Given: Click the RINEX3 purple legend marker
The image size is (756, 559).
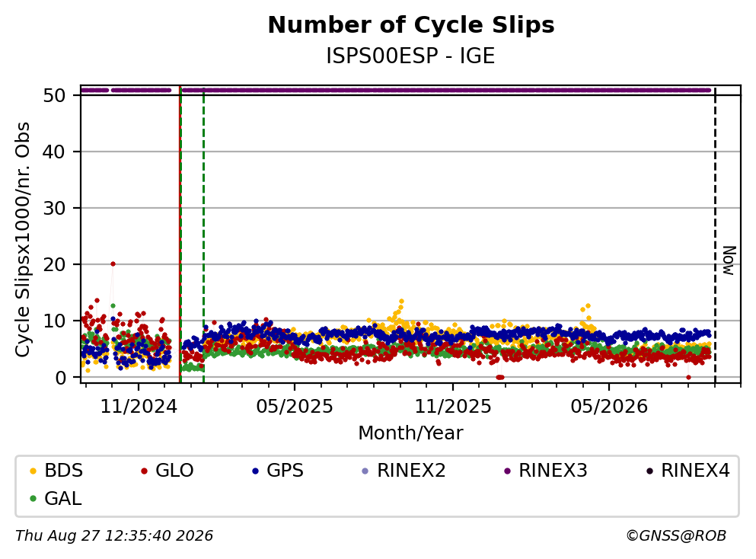Looking at the screenshot, I should 507,471.
